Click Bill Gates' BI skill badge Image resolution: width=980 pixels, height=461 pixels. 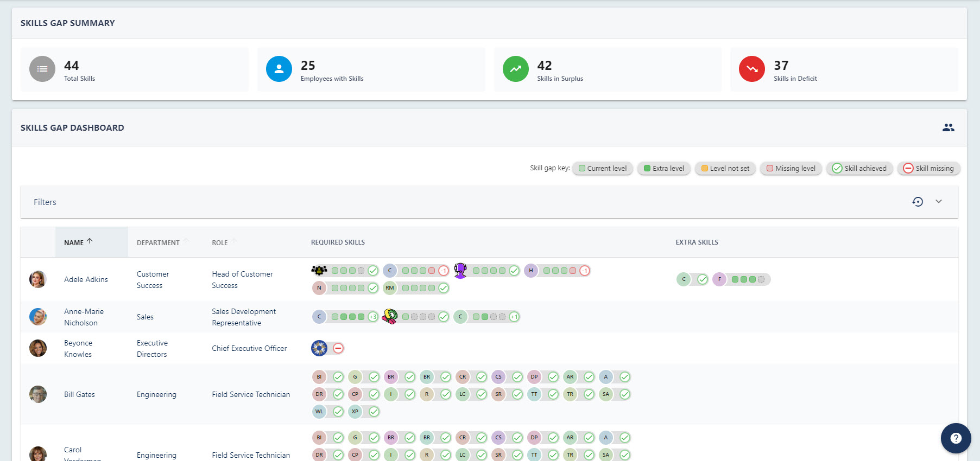click(x=319, y=377)
